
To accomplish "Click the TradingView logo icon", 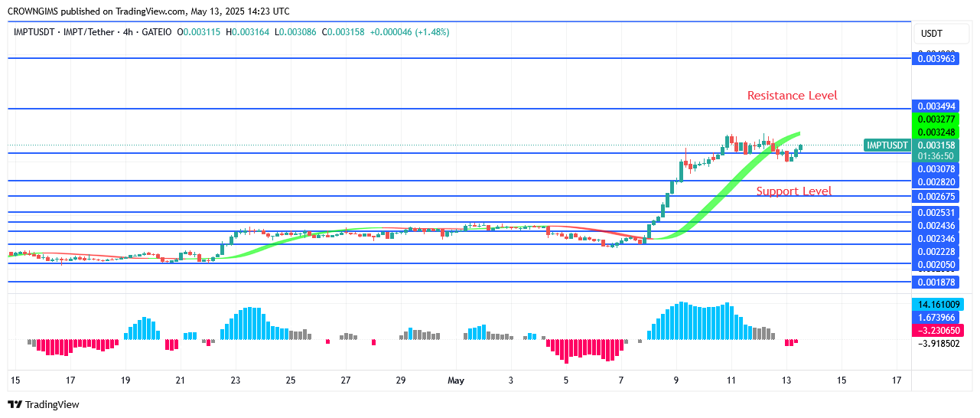I will pos(15,404).
